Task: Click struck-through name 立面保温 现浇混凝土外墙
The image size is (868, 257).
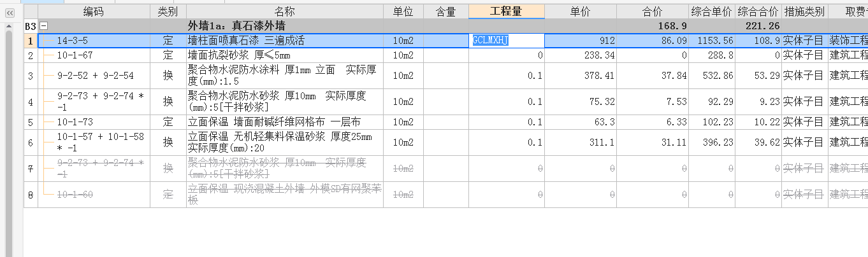Action: 285,195
